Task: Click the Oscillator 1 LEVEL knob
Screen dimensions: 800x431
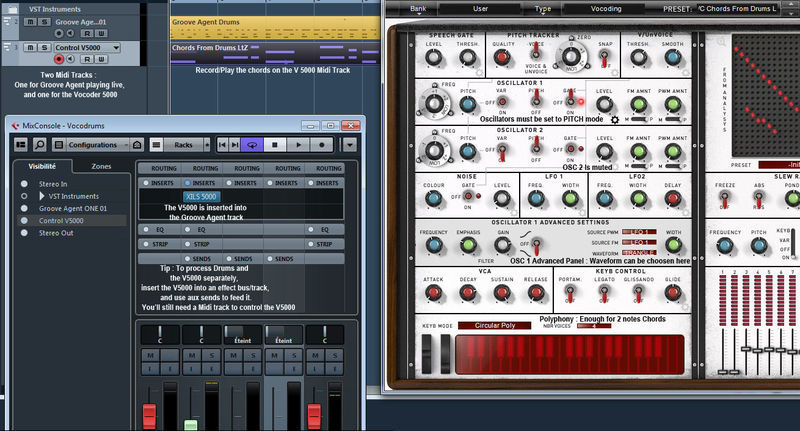Action: coord(604,105)
